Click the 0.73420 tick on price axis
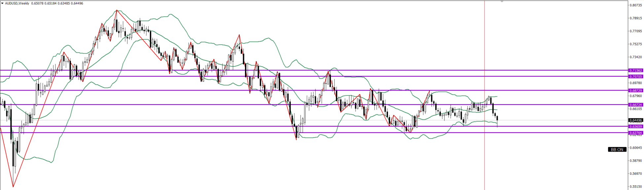Image resolution: width=644 pixels, height=190 pixels. coord(636,57)
